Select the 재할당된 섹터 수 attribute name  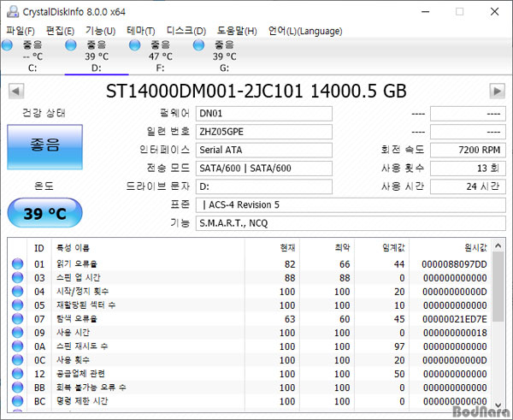pos(85,305)
